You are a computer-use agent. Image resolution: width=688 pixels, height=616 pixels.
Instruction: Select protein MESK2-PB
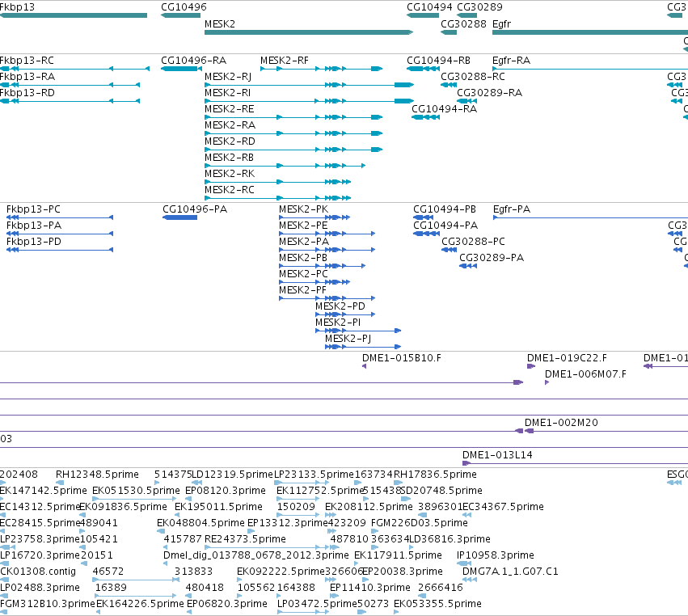click(x=303, y=258)
